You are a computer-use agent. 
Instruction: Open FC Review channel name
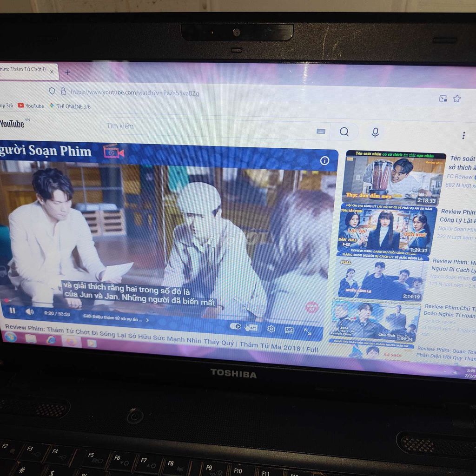click(460, 177)
